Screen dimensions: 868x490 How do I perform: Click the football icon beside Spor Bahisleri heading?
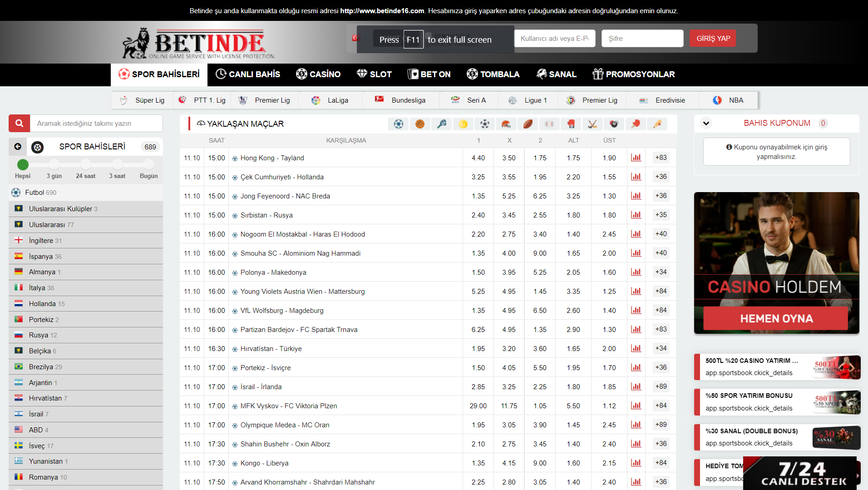click(x=38, y=147)
